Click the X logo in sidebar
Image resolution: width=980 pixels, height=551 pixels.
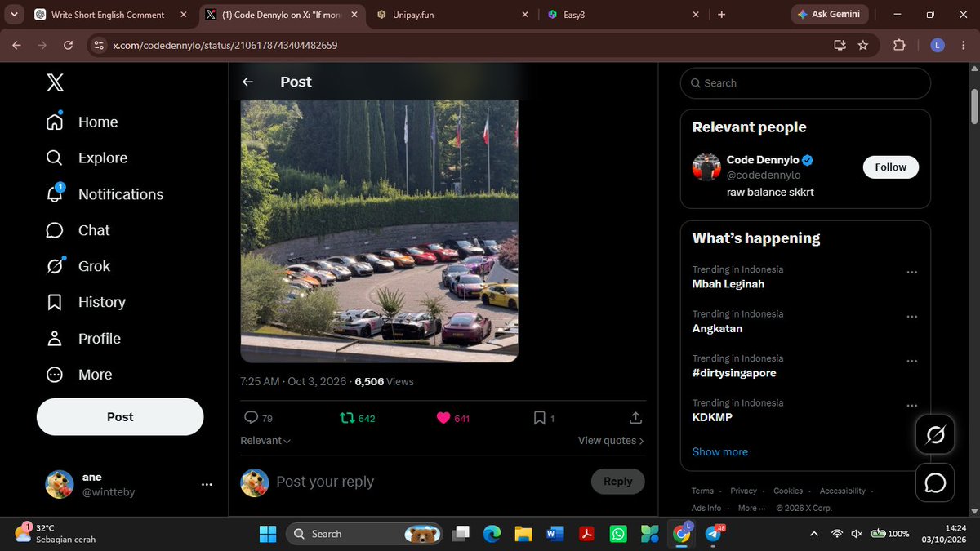(55, 82)
